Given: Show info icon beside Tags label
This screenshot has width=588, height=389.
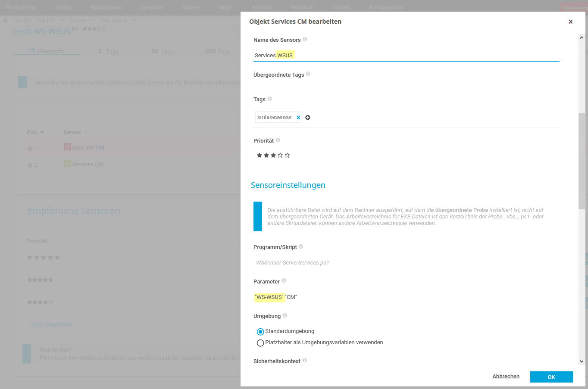Looking at the screenshot, I should pos(269,99).
